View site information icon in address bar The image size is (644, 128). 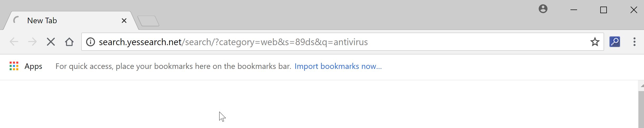[x=90, y=42]
